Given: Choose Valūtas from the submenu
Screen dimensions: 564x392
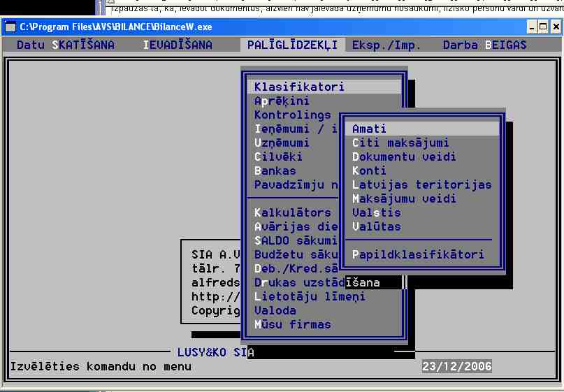Looking at the screenshot, I should click(x=376, y=226).
